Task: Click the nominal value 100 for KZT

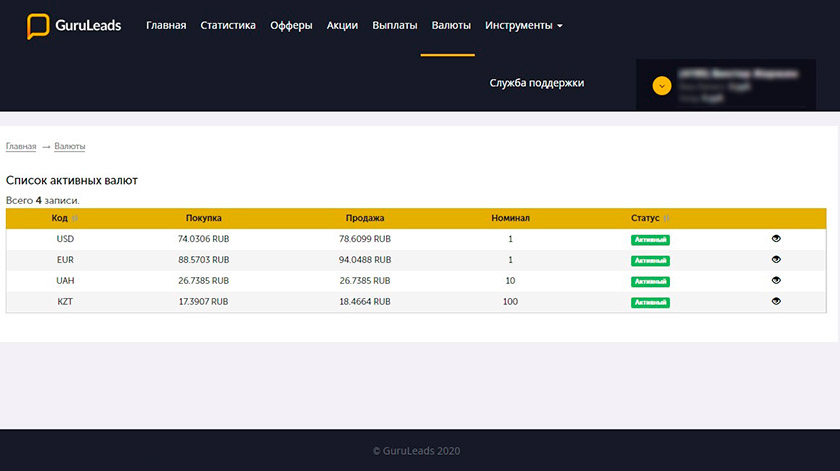Action: [x=510, y=301]
